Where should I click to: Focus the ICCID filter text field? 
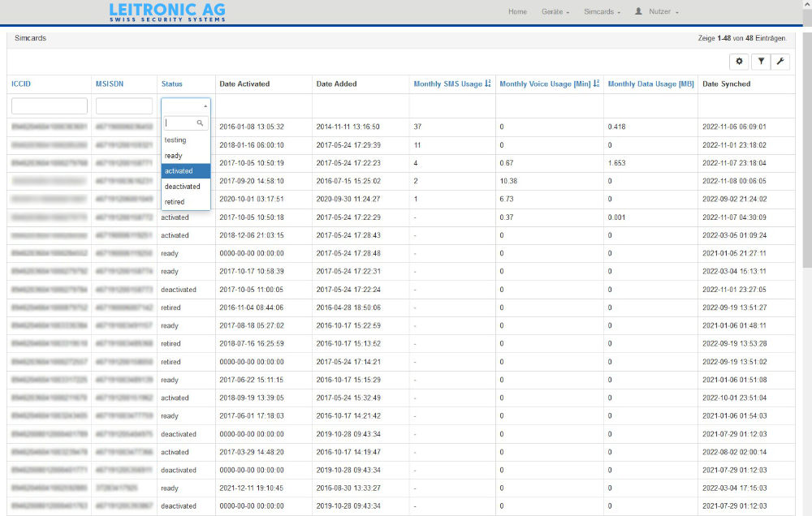pos(50,106)
